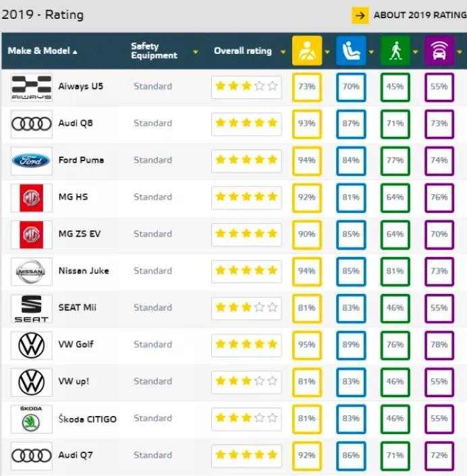Image resolution: width=467 pixels, height=476 pixels.
Task: Click the Škoda logo
Action: click(32, 419)
